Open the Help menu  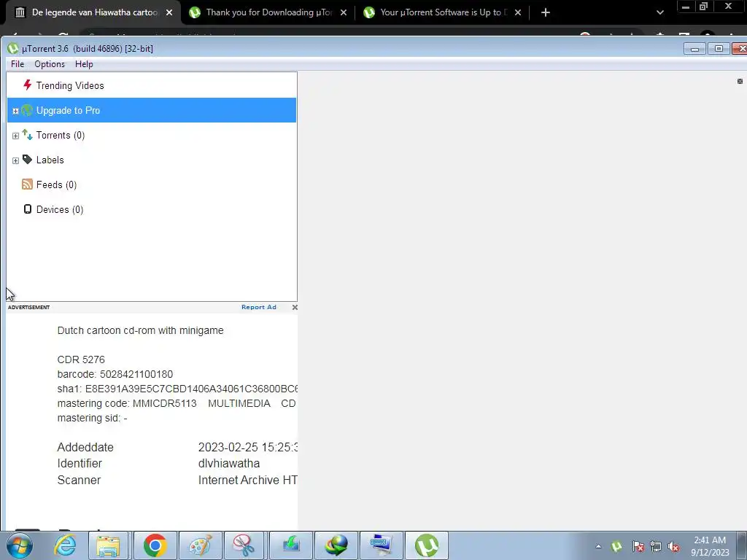[84, 64]
